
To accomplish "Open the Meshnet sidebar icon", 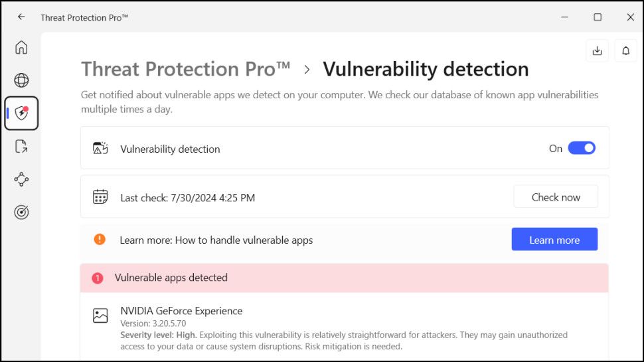I will [21, 179].
